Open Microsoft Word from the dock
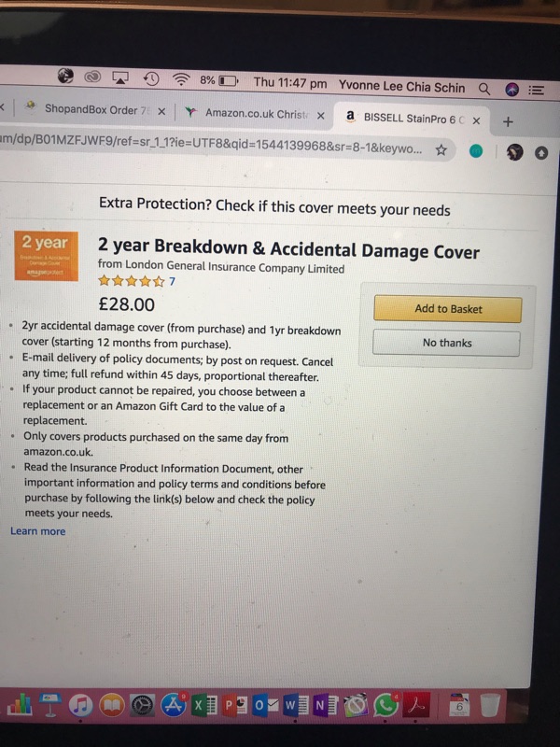 [x=290, y=706]
